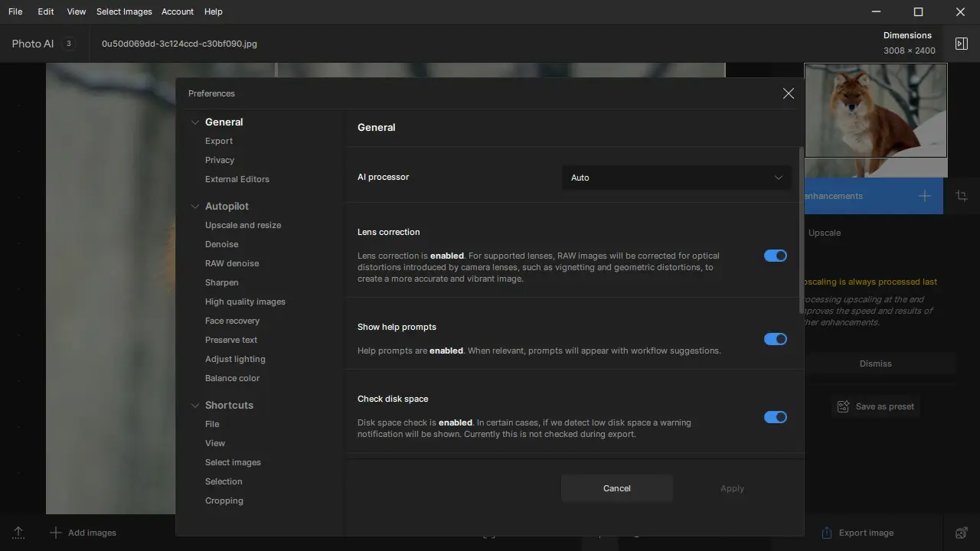Collapse the General section chevron

(195, 122)
